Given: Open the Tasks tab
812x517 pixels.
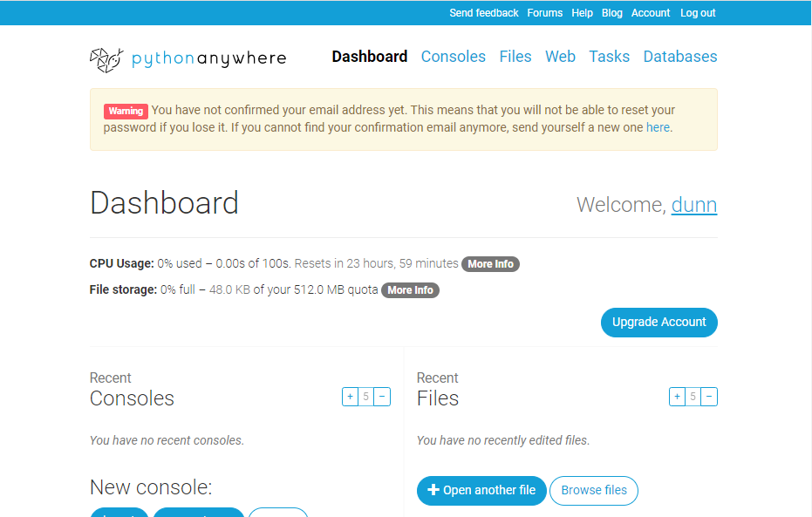Looking at the screenshot, I should [x=609, y=57].
